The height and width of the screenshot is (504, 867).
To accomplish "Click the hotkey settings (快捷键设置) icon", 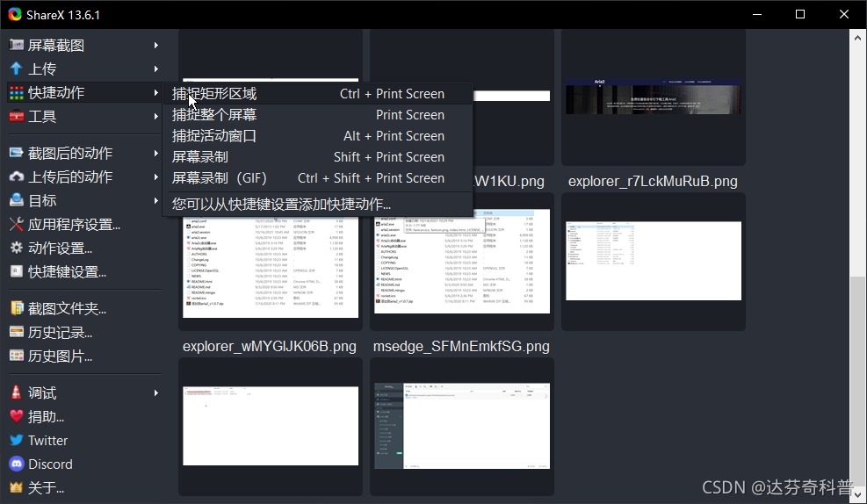I will click(x=17, y=272).
